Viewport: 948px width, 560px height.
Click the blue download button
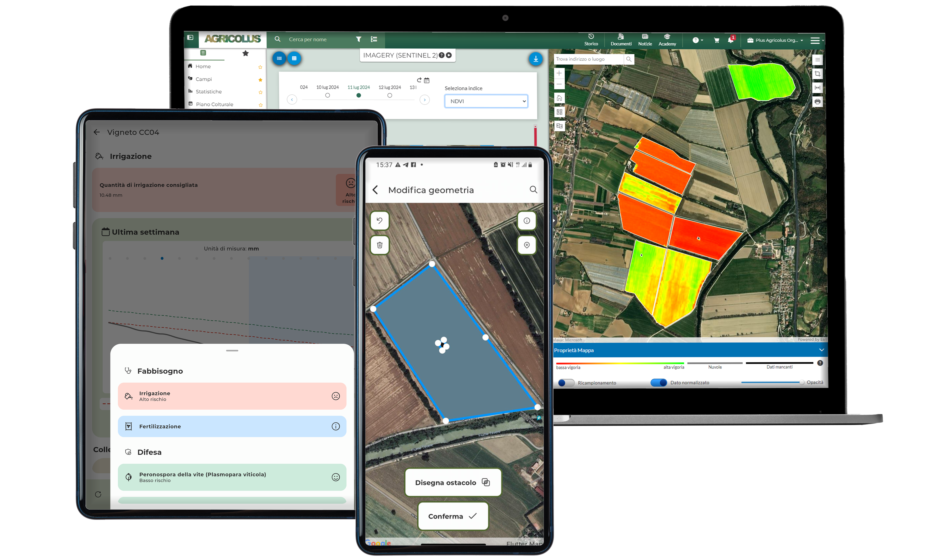(536, 59)
